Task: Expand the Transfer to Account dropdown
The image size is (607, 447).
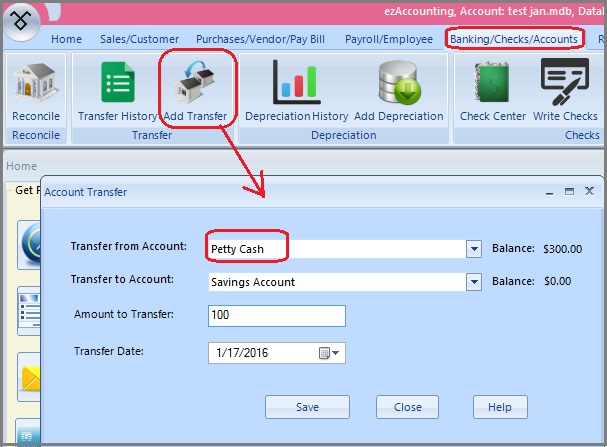Action: click(x=474, y=282)
